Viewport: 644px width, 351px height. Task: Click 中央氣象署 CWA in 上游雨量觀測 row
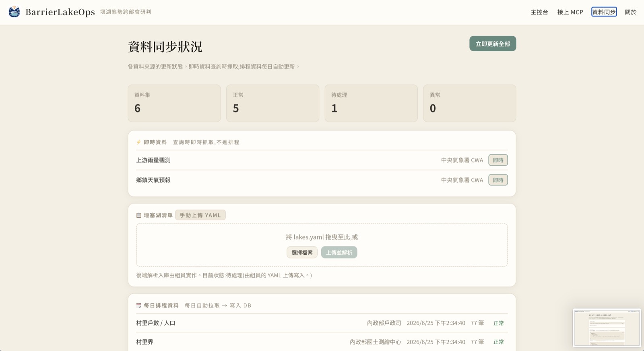(x=462, y=160)
